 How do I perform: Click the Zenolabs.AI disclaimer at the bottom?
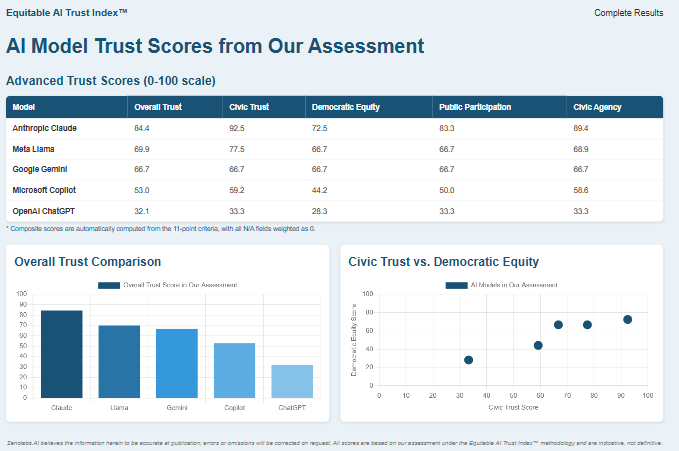334,443
